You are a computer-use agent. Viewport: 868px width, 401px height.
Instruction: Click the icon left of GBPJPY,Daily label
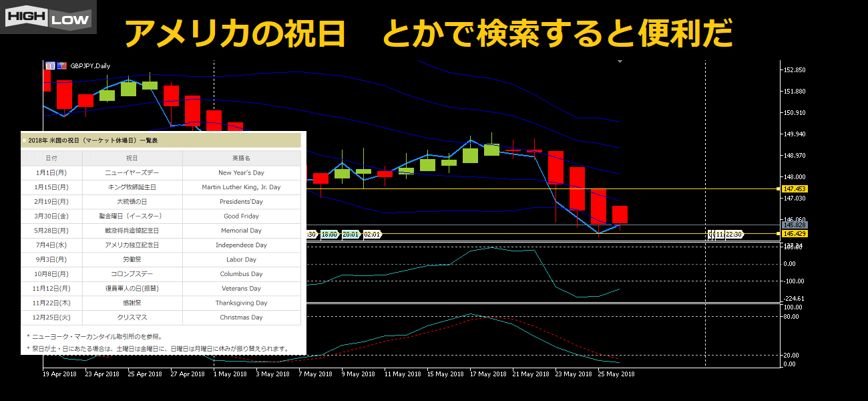(x=62, y=65)
